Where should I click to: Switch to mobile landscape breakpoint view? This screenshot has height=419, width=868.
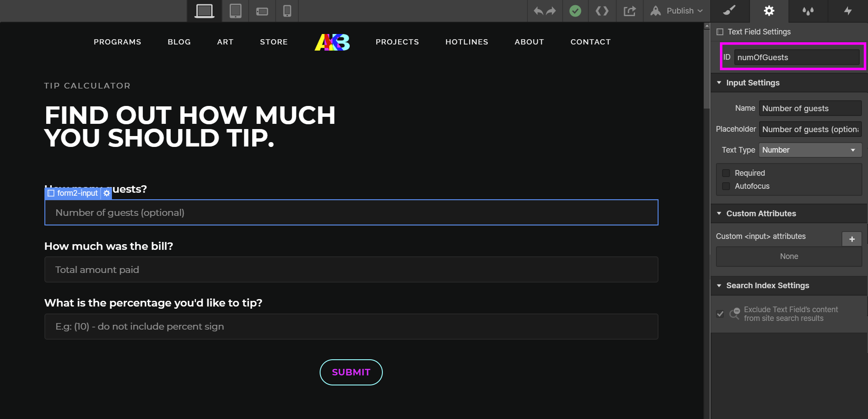point(262,11)
